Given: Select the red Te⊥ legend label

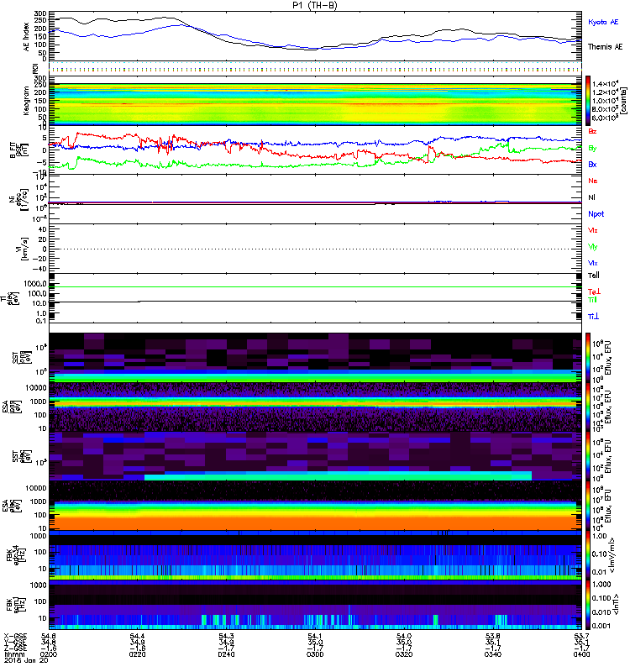Looking at the screenshot, I should 594,291.
